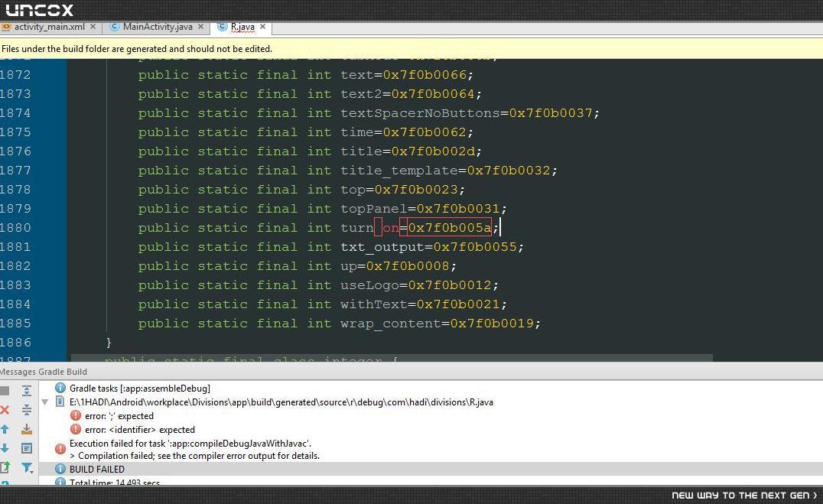Screen dimensions: 823x504
Task: Click the identifier title_template on line 1877
Action: click(x=399, y=171)
